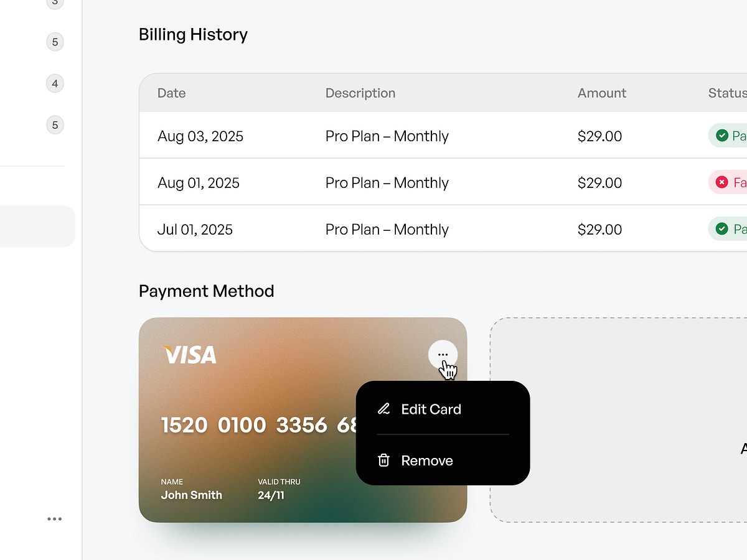Click the Status column header
Image resolution: width=747 pixels, height=560 pixels.
[726, 93]
